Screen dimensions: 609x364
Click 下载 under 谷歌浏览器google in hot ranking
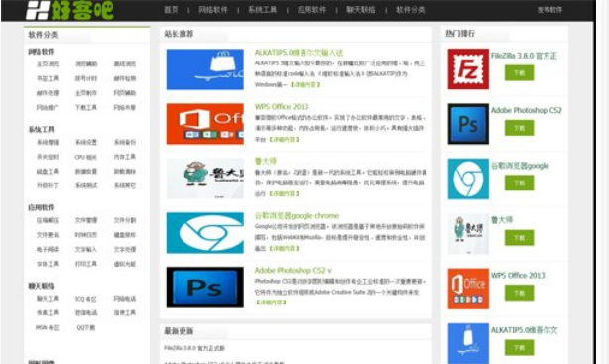coord(519,182)
